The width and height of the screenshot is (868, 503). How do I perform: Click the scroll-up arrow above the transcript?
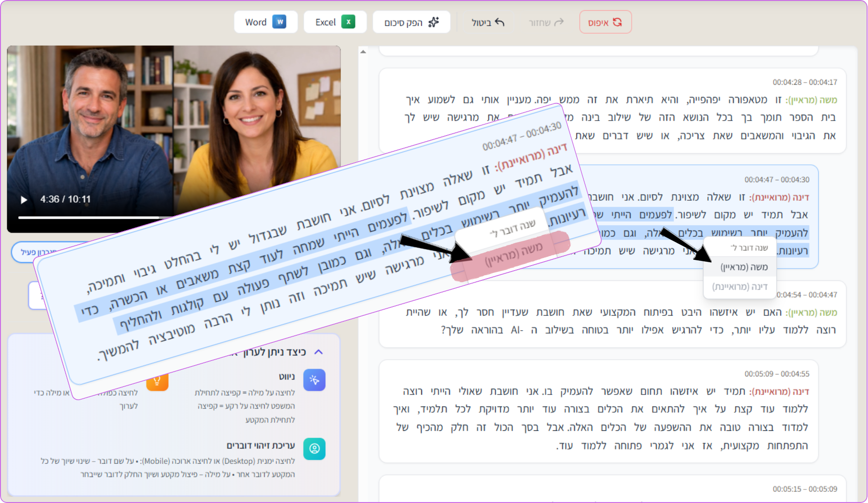[362, 51]
